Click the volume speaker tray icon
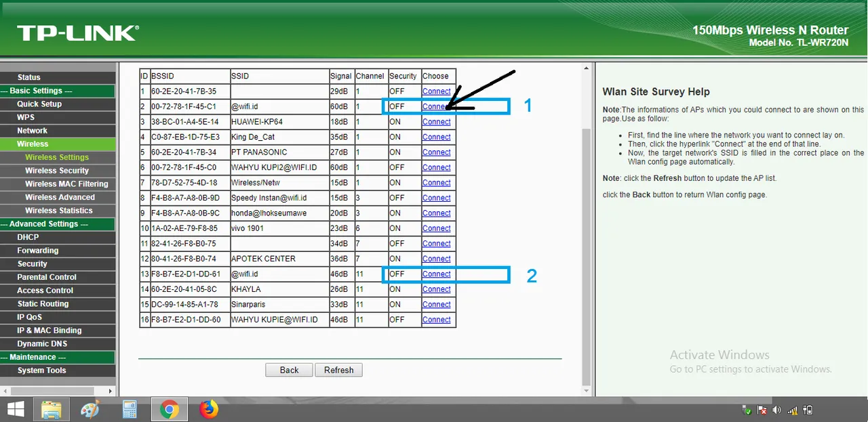Screen dimensions: 868x422 776,410
